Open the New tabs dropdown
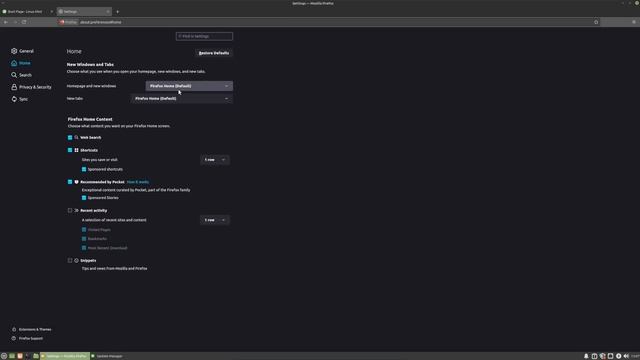 pyautogui.click(x=182, y=99)
